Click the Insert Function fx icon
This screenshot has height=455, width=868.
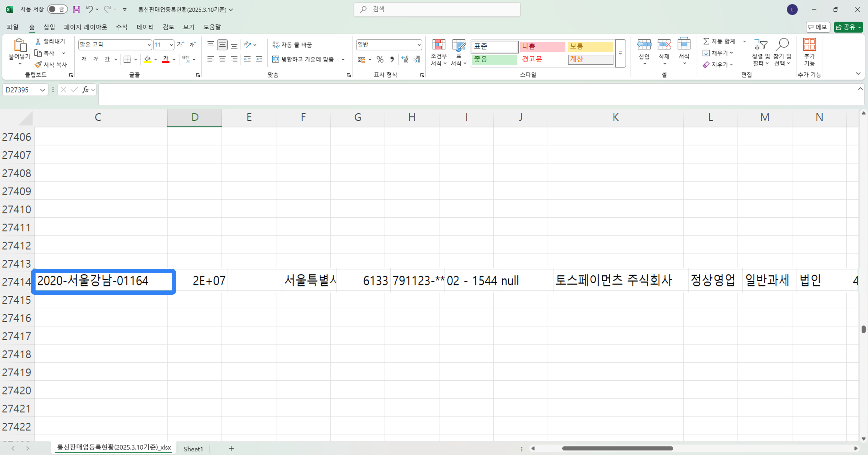[x=85, y=90]
